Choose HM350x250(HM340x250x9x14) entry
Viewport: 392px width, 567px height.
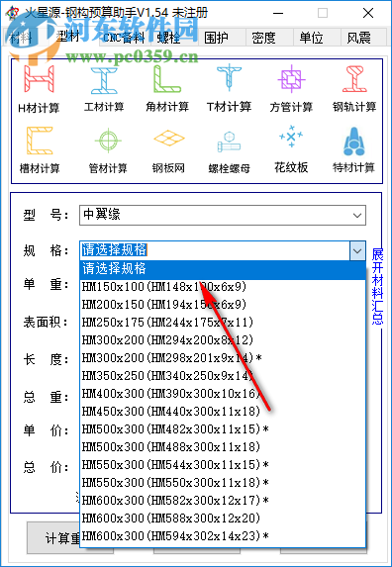pos(223,375)
